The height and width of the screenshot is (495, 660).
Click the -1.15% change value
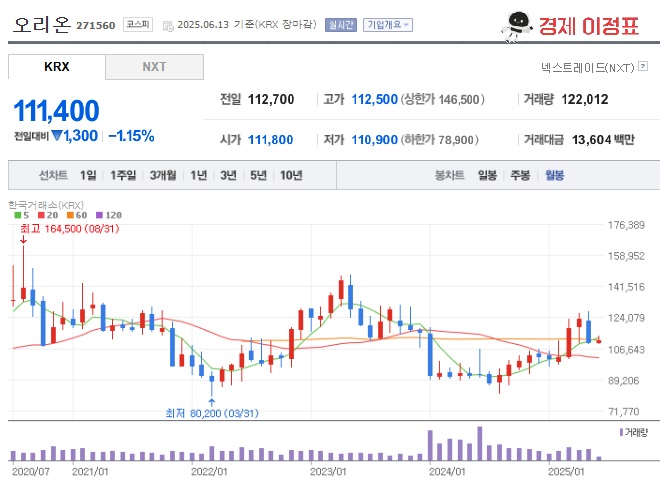tap(131, 136)
